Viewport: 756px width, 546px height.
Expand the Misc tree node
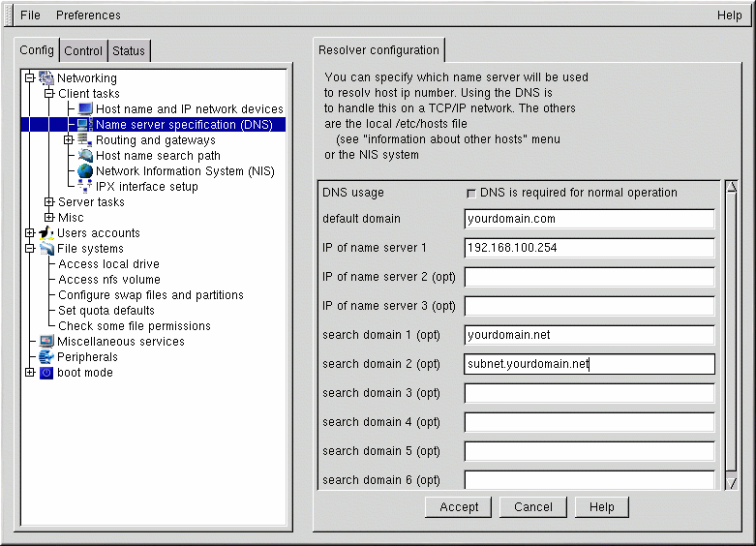click(x=49, y=218)
